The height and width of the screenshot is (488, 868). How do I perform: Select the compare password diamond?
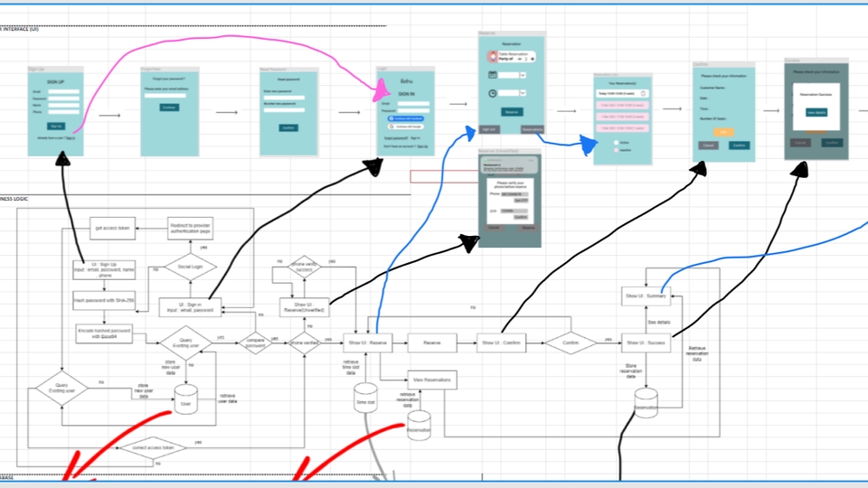coord(255,343)
